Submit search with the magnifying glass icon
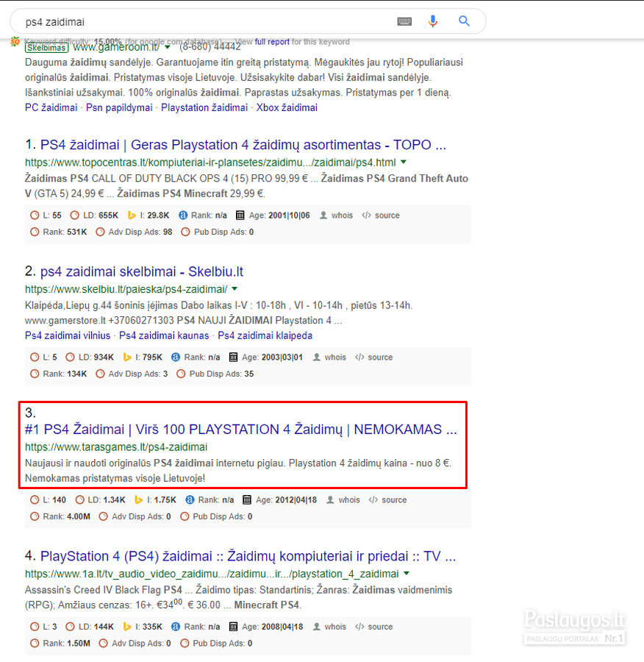Viewport: 644px width, 662px height. pos(464,21)
